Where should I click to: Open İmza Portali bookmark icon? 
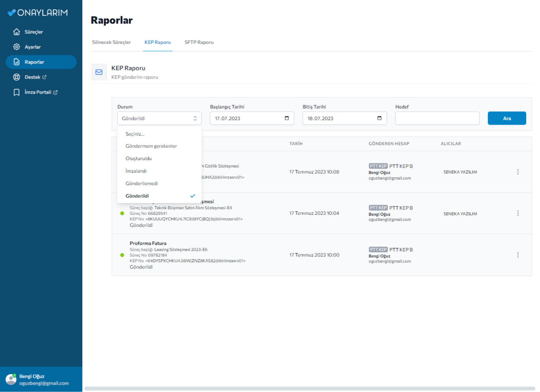tap(17, 92)
